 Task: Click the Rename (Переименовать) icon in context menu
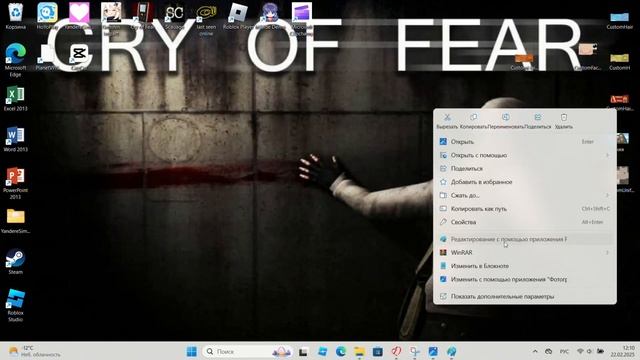click(505, 118)
